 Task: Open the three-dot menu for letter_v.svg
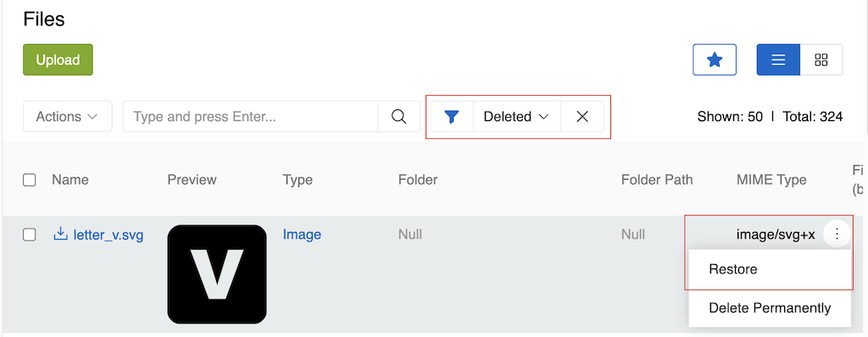pyautogui.click(x=837, y=235)
